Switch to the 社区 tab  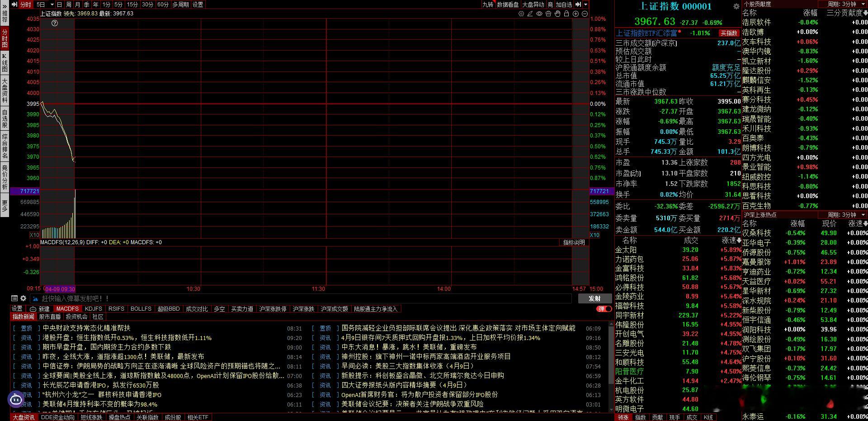98,317
